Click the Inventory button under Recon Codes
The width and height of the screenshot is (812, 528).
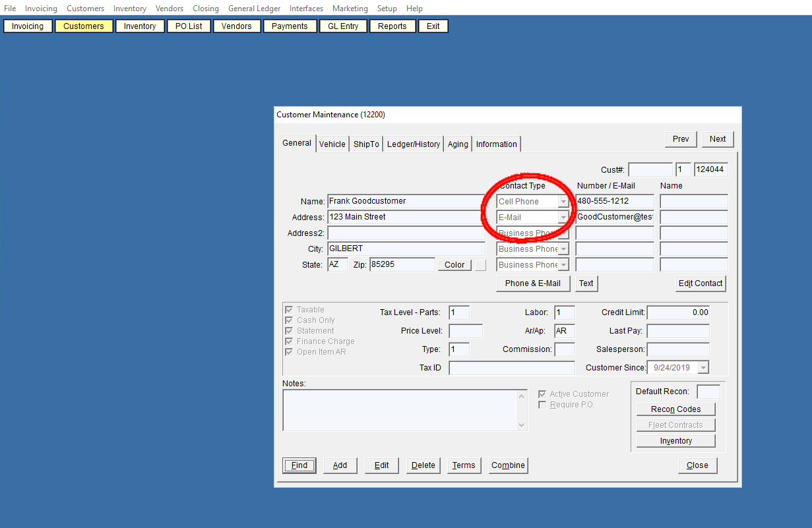(676, 441)
